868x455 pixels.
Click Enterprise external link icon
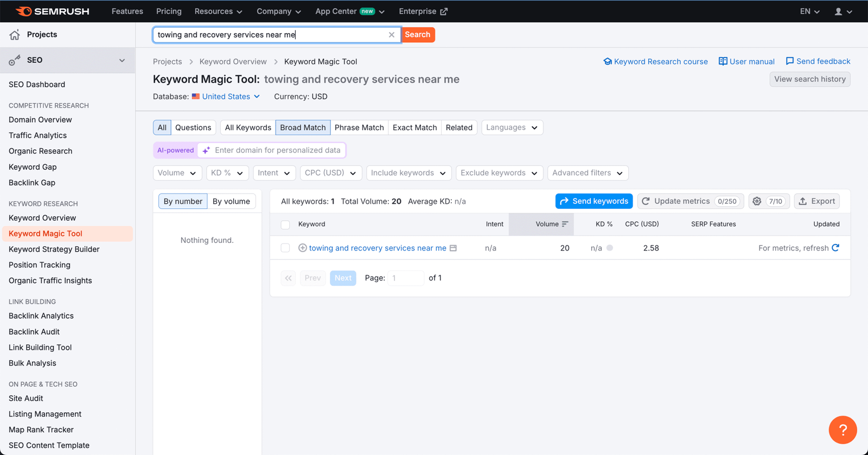444,11
